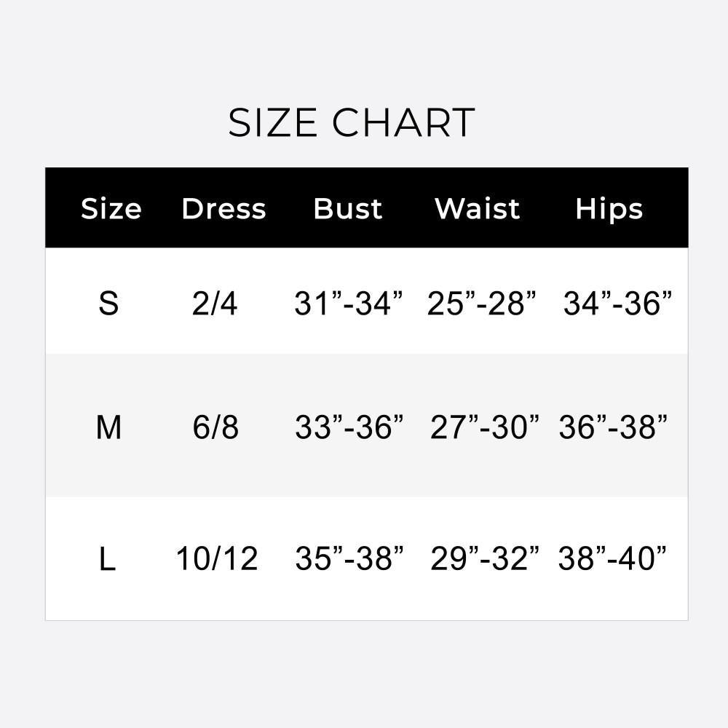728x728 pixels.
Task: Select the Size column header
Action: (111, 208)
